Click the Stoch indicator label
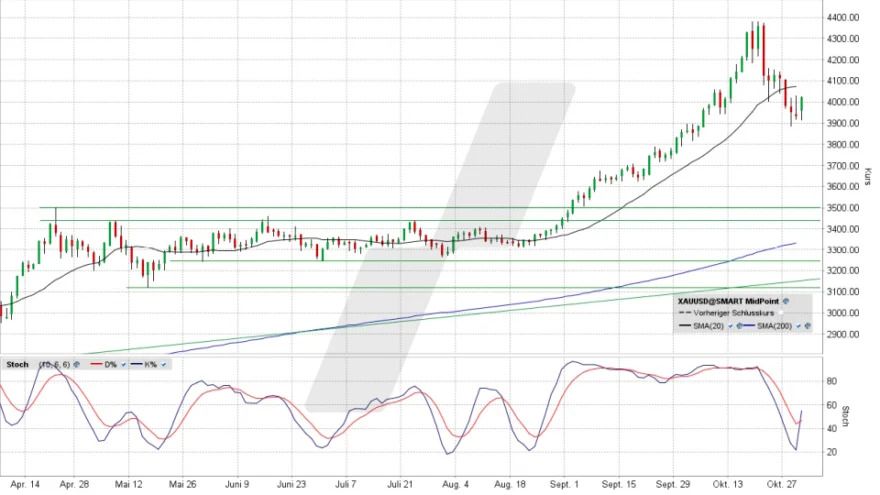This screenshot has height=495, width=880. (17, 364)
